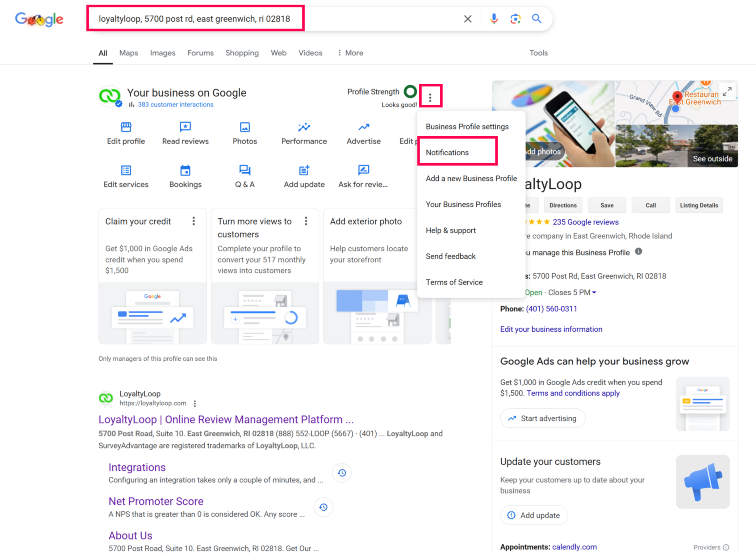Click the blue search magnifier icon
The width and height of the screenshot is (756, 554).
pyautogui.click(x=537, y=19)
